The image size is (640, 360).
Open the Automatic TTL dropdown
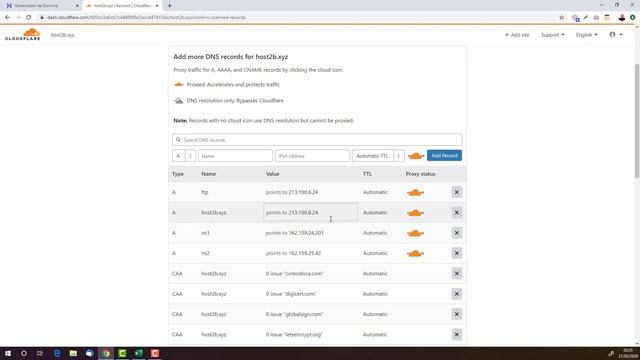[x=378, y=156]
